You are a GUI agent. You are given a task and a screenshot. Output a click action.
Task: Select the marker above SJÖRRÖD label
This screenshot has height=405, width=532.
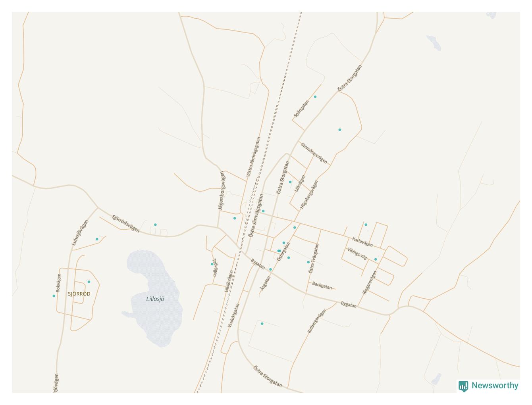click(89, 282)
